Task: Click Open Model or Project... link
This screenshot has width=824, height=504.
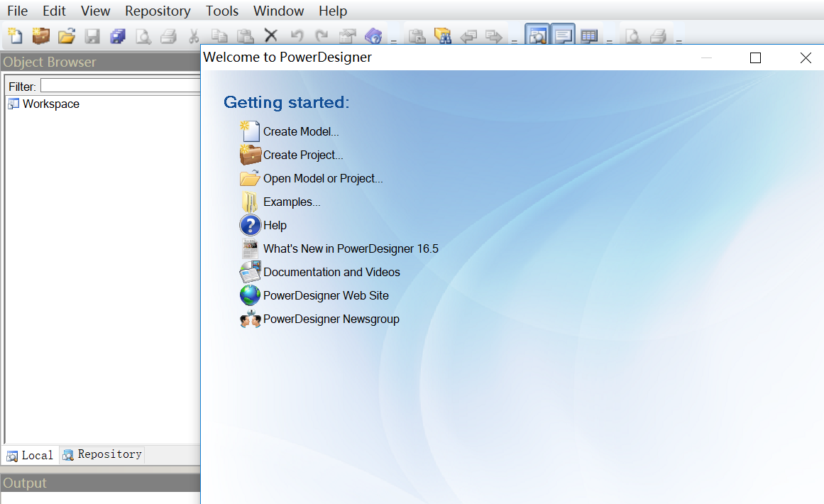Action: (323, 179)
